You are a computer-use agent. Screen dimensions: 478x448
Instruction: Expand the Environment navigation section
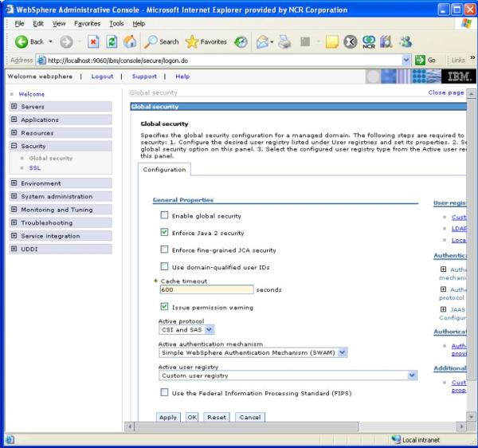coord(14,183)
